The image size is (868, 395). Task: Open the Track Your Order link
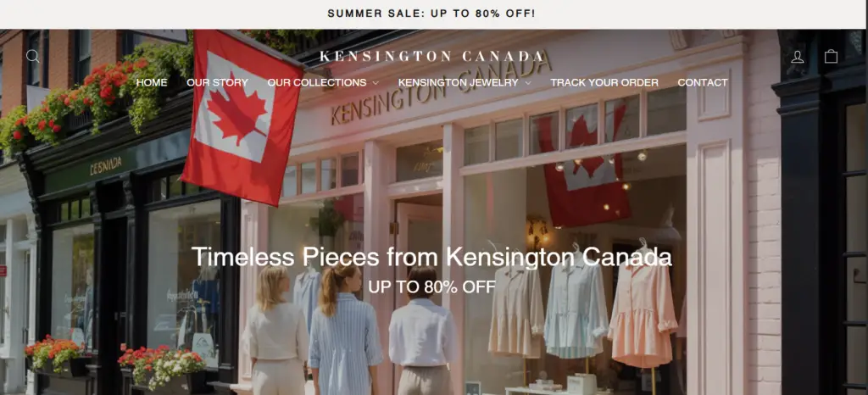pyautogui.click(x=604, y=82)
